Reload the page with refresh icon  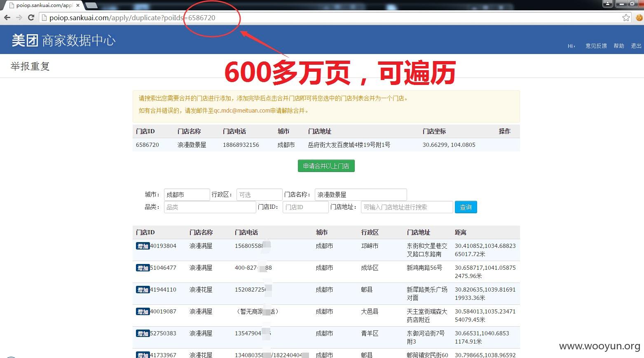[x=31, y=17]
